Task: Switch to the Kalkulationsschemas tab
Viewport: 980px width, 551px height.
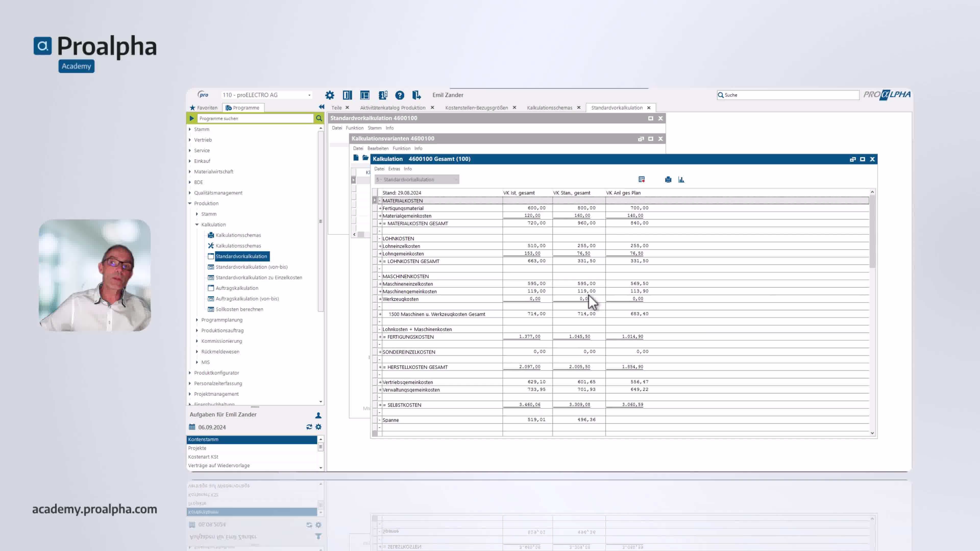Action: (x=549, y=108)
